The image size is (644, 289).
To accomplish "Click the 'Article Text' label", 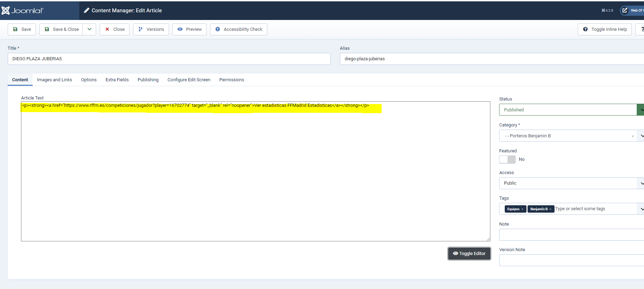I will 32,98.
